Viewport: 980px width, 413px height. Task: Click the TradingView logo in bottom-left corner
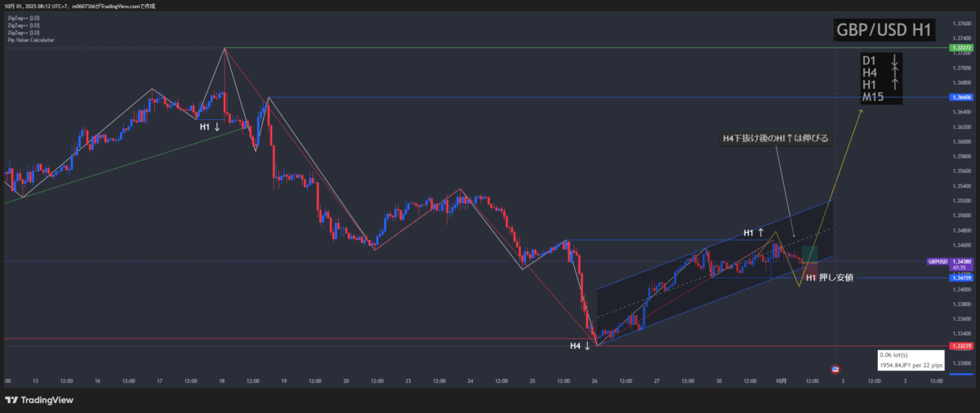(x=38, y=400)
